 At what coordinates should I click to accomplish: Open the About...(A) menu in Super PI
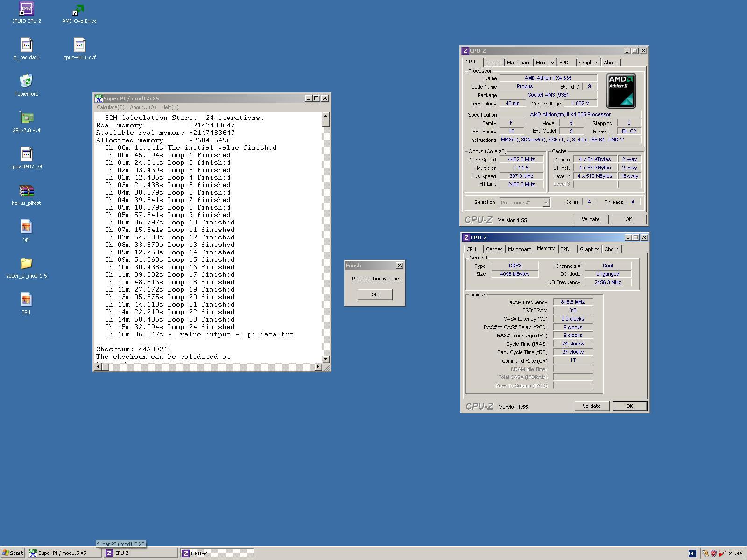coord(143,107)
